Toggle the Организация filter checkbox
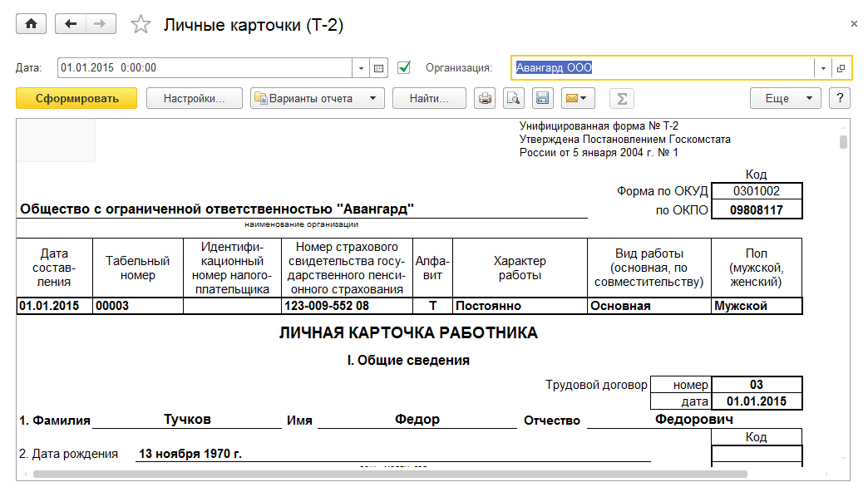Image resolution: width=868 pixels, height=492 pixels. (x=405, y=67)
